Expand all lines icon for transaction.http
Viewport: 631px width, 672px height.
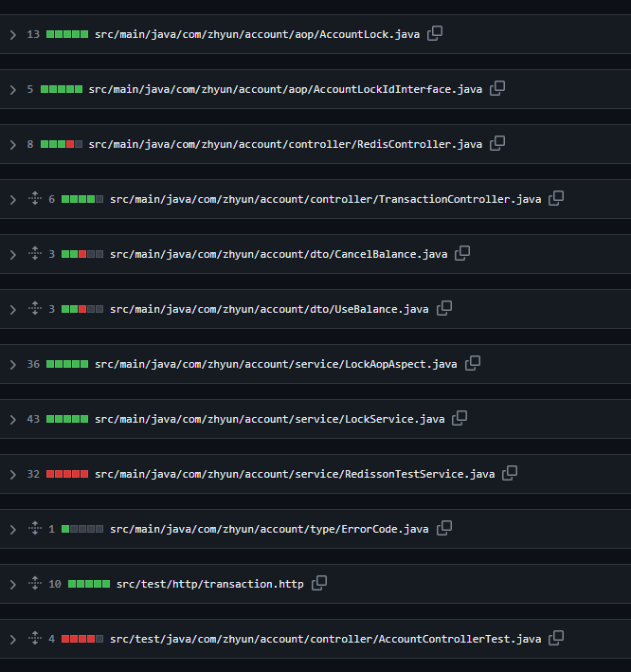point(35,583)
